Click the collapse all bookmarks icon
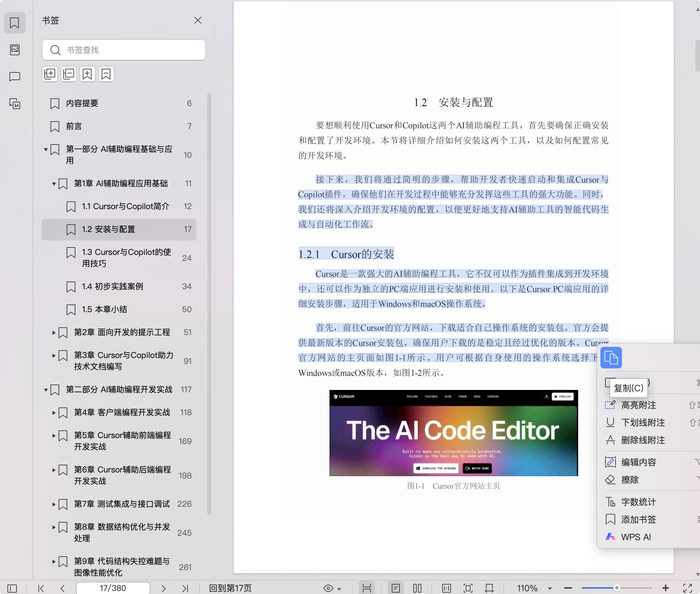 coord(69,74)
